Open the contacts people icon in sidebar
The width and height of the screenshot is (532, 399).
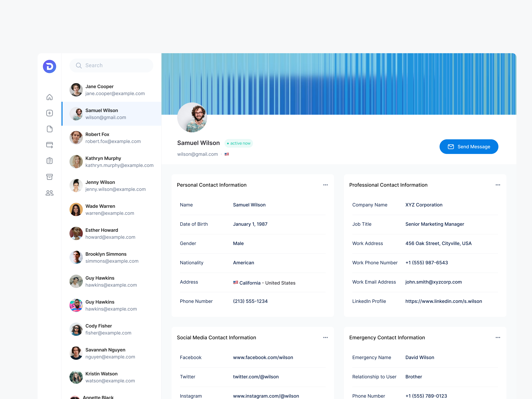49,193
